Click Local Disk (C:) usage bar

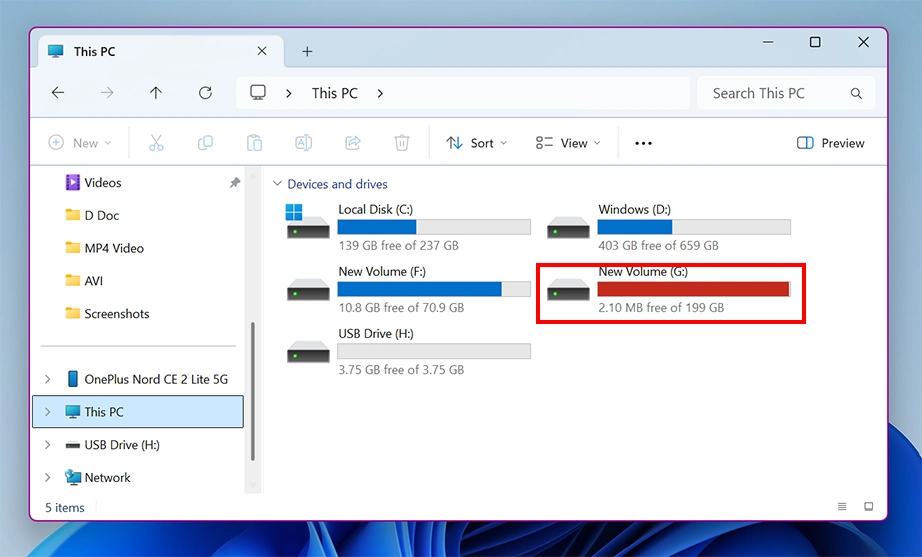pos(434,227)
